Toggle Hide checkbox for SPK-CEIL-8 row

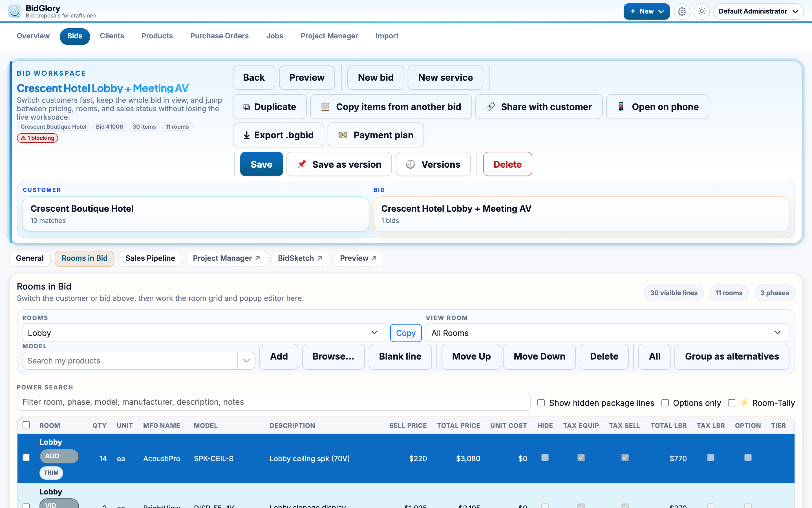[x=545, y=457]
